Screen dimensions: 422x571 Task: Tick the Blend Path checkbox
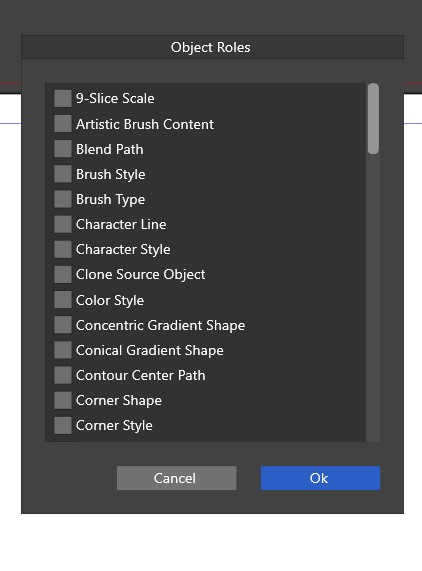tap(63, 149)
